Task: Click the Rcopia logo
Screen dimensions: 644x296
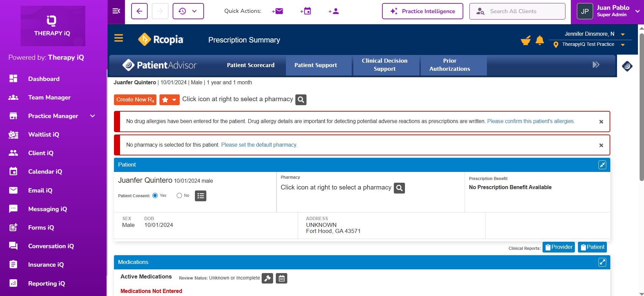Action: pos(161,39)
